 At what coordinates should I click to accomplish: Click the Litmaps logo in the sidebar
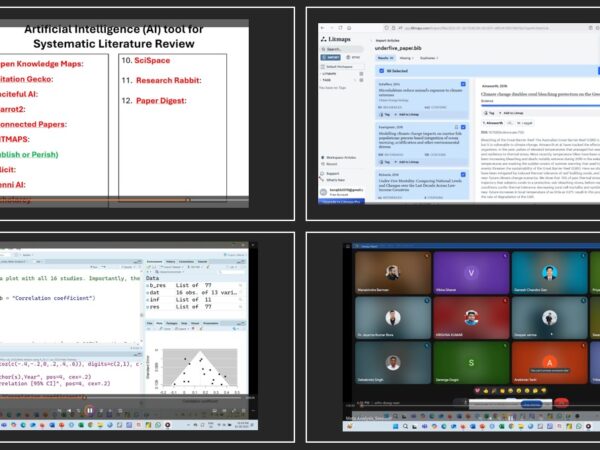[x=336, y=39]
